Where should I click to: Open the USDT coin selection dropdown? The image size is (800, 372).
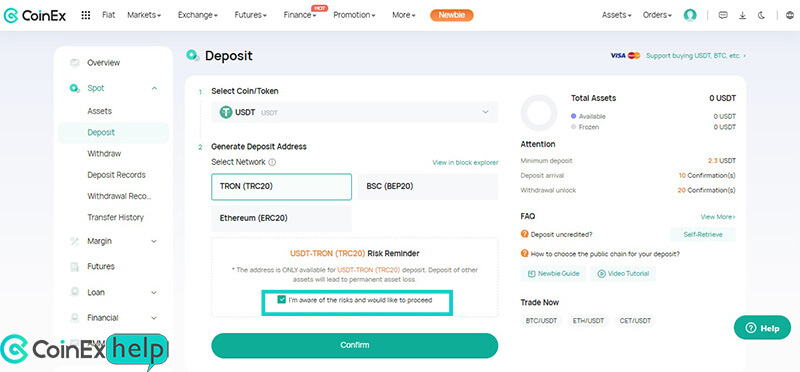[355, 112]
